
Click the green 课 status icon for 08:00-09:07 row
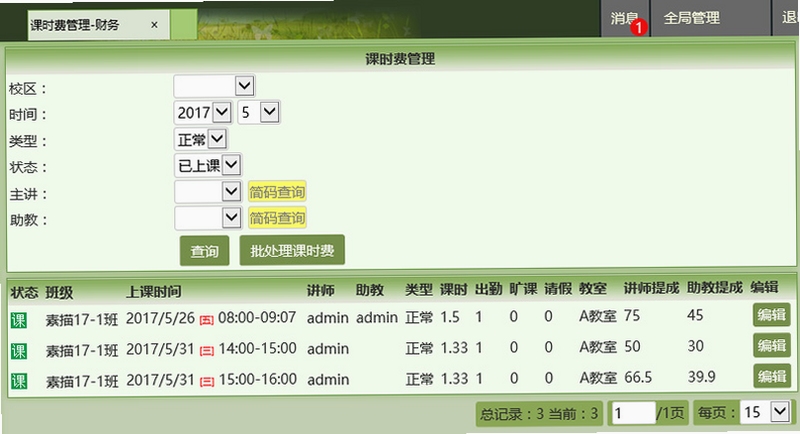[18, 320]
